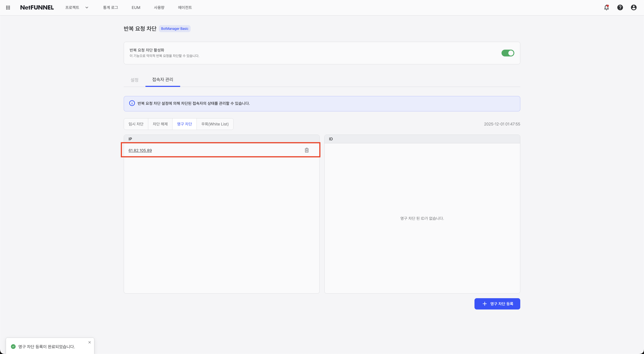Select the 우회(White List) tab
The image size is (644, 354).
215,124
